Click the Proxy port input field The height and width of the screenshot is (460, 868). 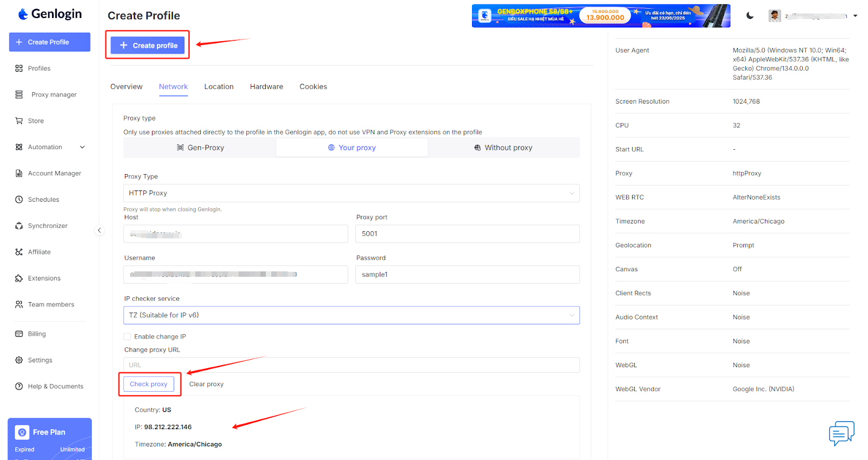[467, 234]
